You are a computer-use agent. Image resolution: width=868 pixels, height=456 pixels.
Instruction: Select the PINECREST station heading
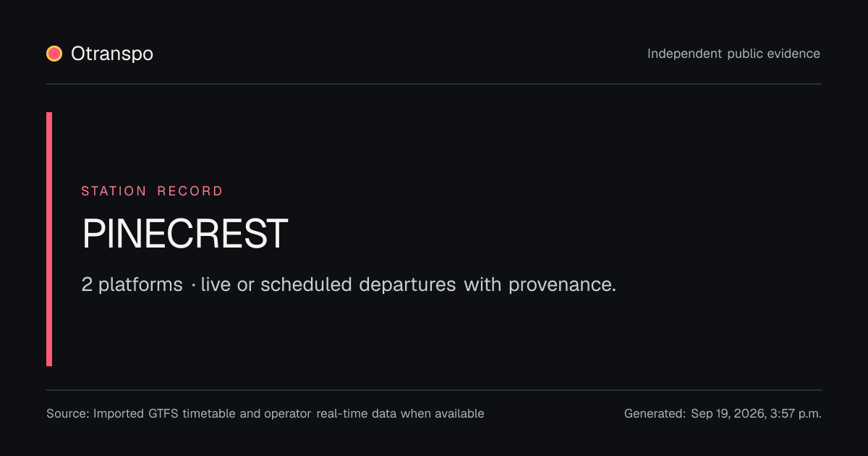click(x=185, y=234)
